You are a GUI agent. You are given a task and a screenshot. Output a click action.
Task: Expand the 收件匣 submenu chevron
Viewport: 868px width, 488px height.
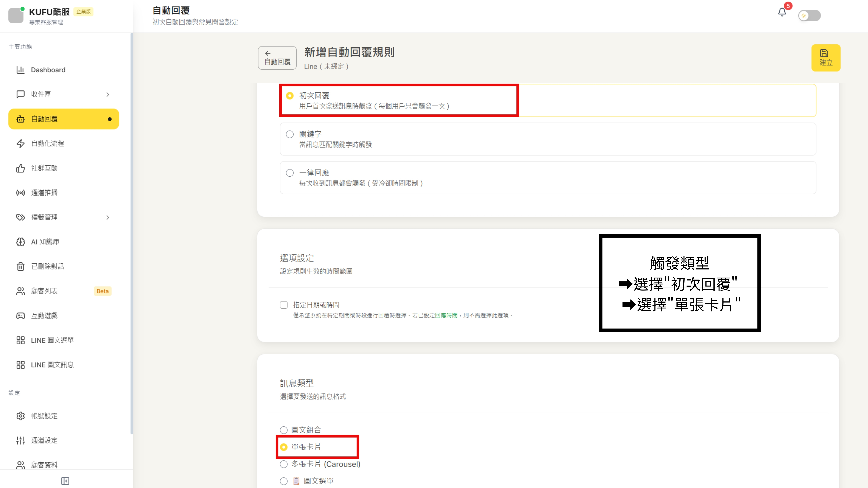[x=108, y=95]
